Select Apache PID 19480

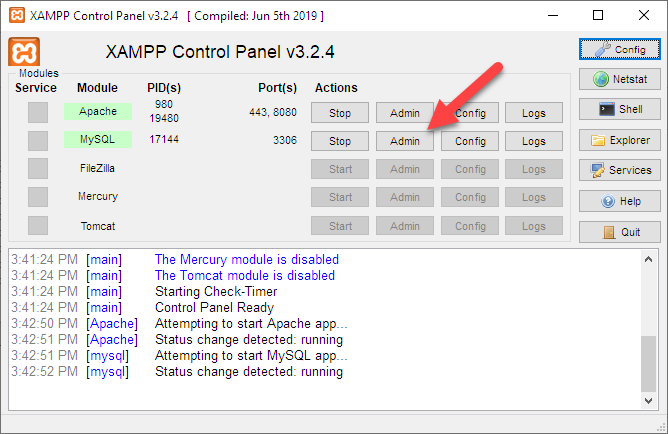pos(164,118)
